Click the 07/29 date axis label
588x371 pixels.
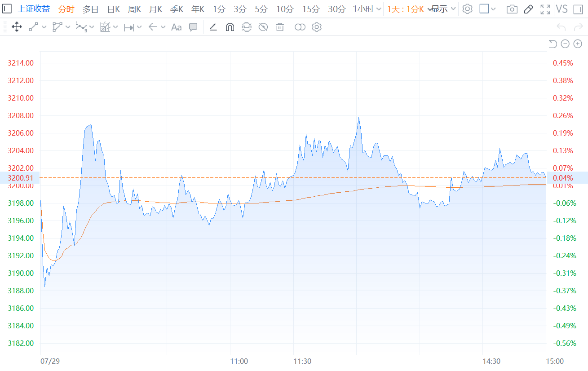(49, 361)
